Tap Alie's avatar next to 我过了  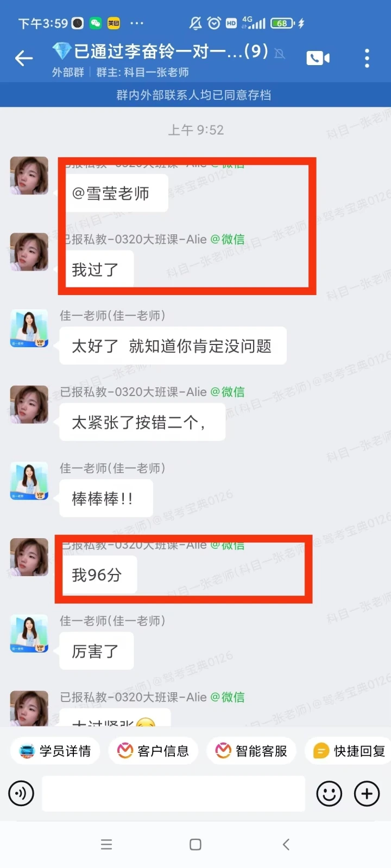point(29,252)
